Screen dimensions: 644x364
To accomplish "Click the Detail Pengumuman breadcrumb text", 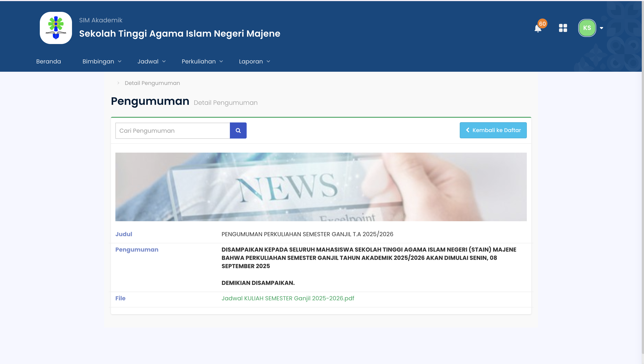I will (x=152, y=83).
